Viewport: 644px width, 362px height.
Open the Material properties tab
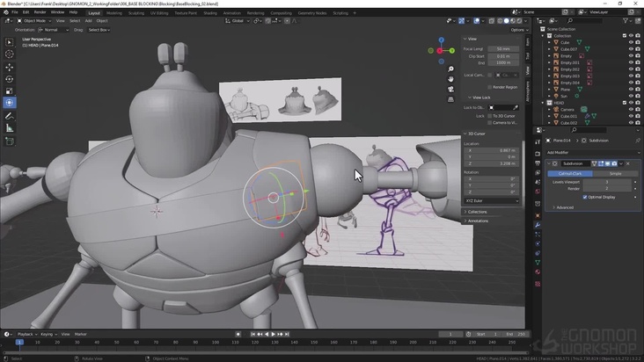(538, 271)
